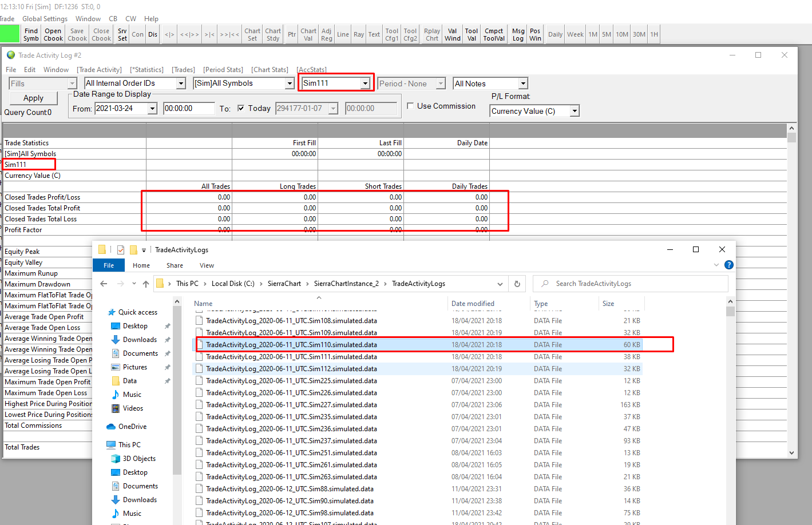The width and height of the screenshot is (812, 525).
Task: Open the blue File tab in Explorer
Action: (x=109, y=265)
